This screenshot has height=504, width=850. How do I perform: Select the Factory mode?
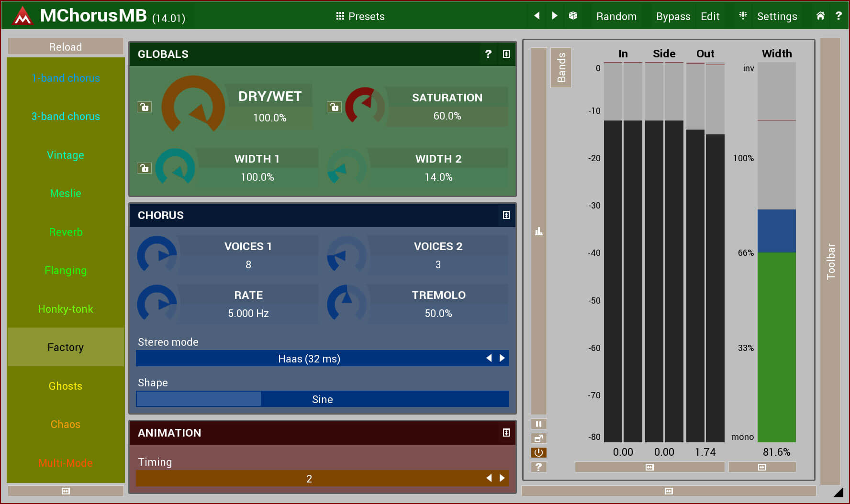click(66, 347)
